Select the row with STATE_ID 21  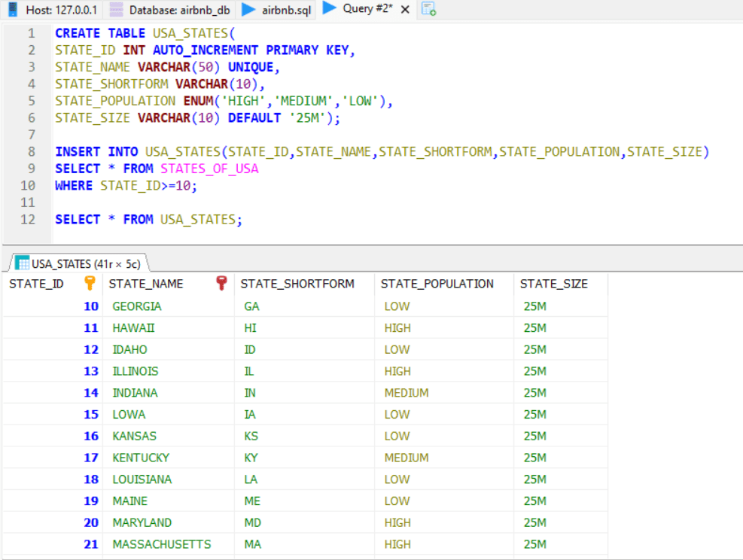pos(90,544)
